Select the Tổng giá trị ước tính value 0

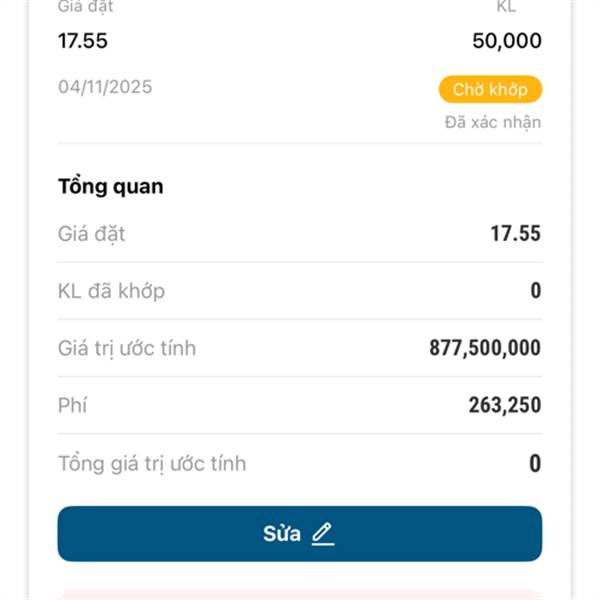(x=535, y=463)
